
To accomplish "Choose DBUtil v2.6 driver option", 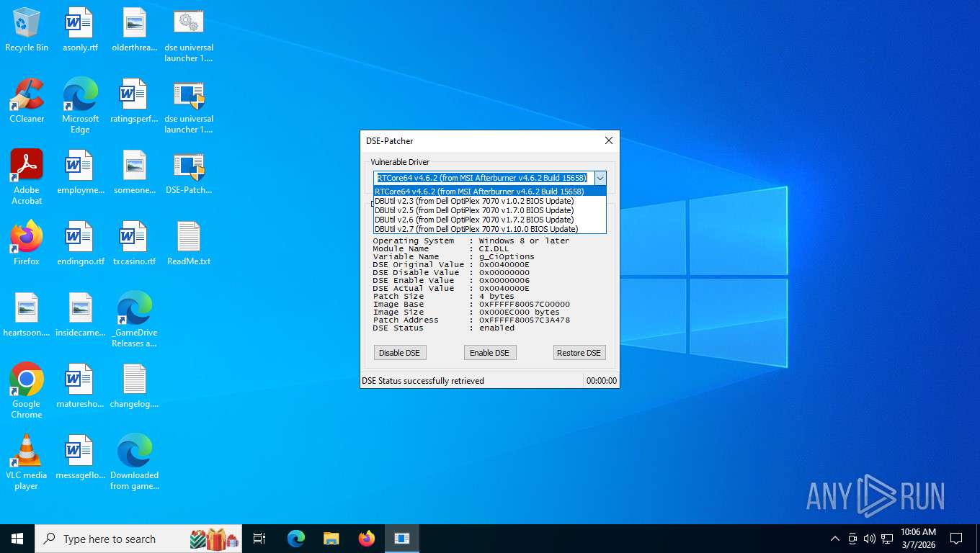I will [x=490, y=220].
